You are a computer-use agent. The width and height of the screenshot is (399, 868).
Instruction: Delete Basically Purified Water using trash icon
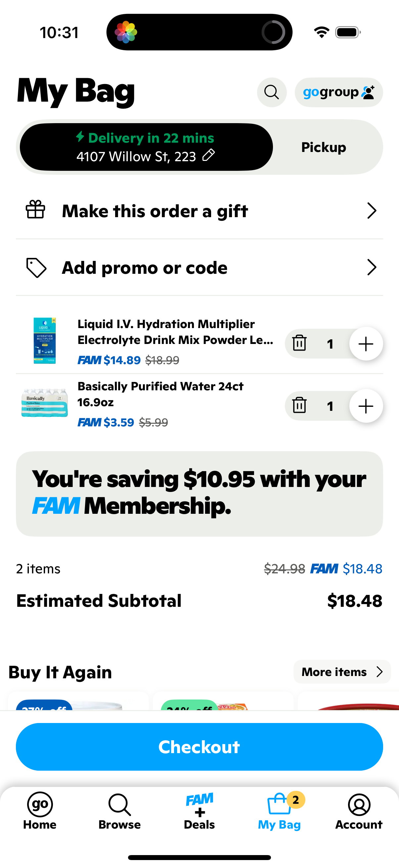(x=299, y=406)
